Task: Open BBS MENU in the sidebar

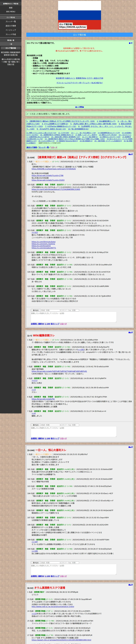Action: (11, 11)
